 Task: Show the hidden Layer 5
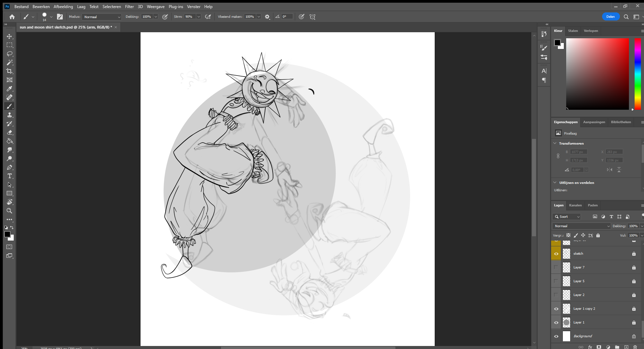(x=556, y=281)
